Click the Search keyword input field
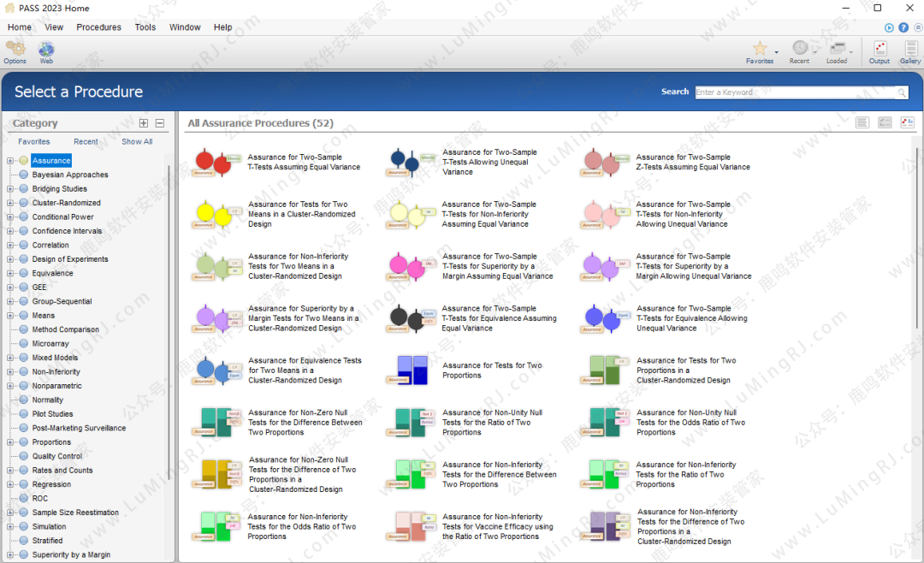 tap(796, 92)
